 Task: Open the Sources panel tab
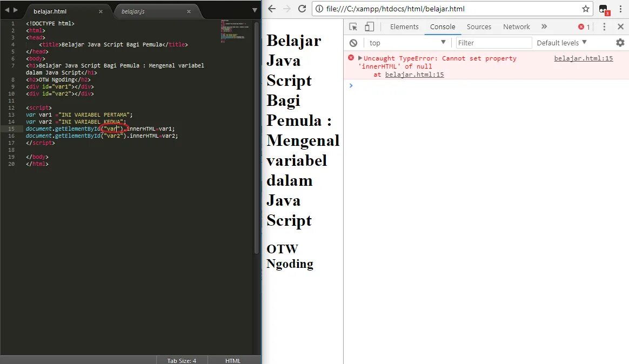[x=479, y=27]
